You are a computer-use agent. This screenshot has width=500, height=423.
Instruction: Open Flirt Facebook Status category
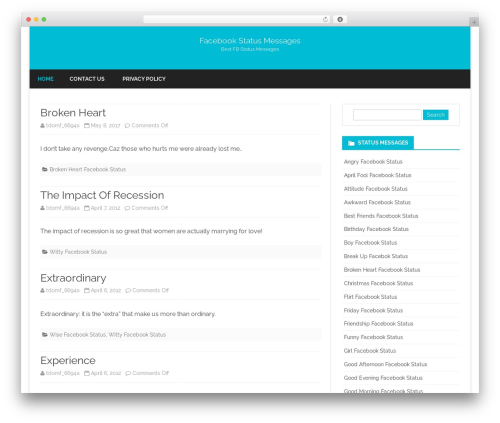click(x=370, y=297)
